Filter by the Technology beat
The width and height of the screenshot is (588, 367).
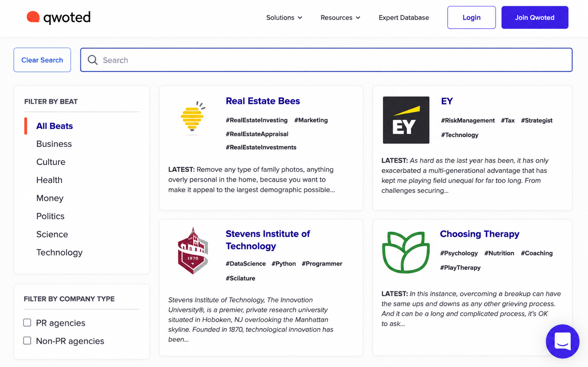[59, 252]
